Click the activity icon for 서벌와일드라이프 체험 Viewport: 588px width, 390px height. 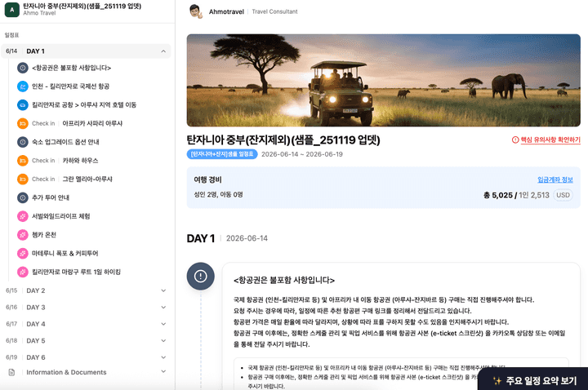coord(23,216)
